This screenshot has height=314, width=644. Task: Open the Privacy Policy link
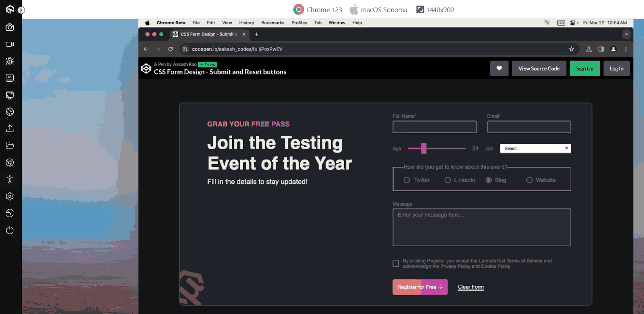[455, 266]
